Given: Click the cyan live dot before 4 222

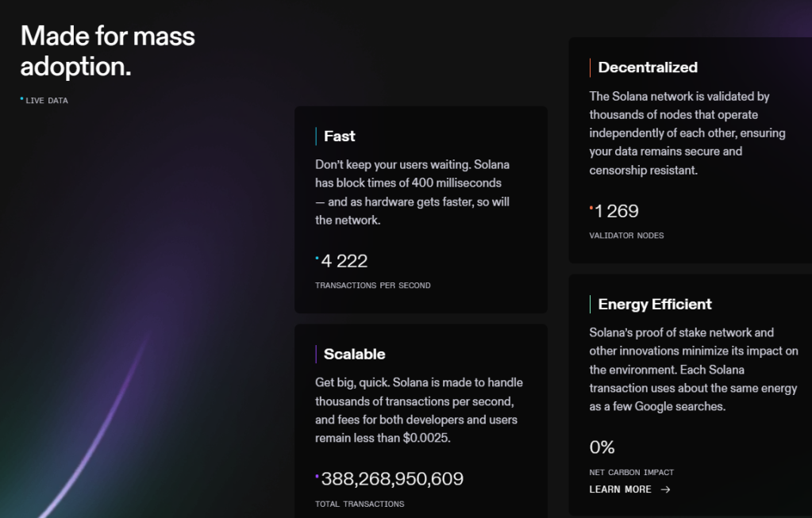Looking at the screenshot, I should coord(317,258).
